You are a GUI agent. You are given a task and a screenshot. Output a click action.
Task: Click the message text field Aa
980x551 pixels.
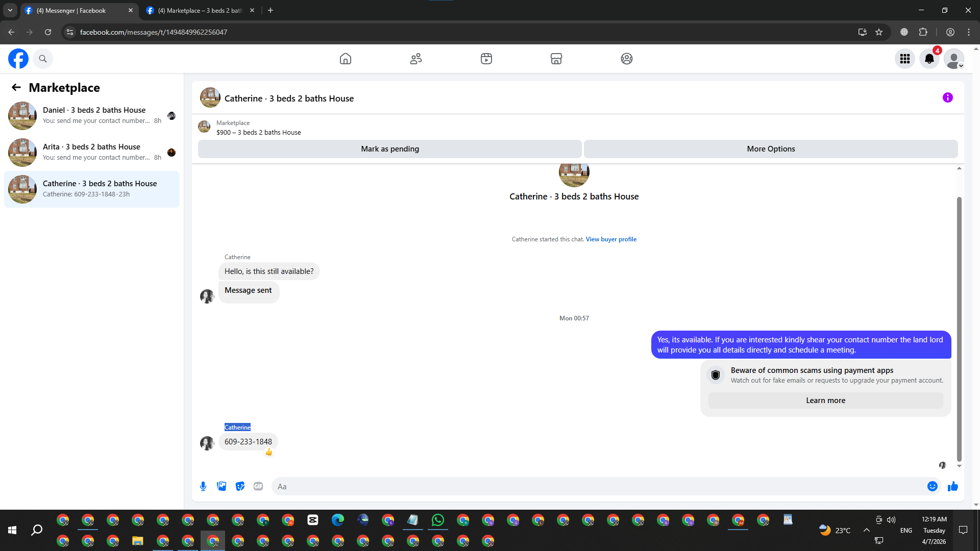597,486
